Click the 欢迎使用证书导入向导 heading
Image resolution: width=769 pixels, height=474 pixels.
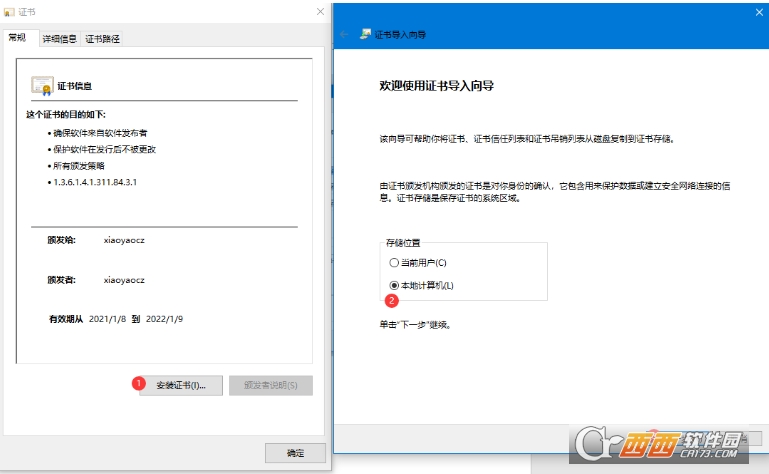pos(437,87)
